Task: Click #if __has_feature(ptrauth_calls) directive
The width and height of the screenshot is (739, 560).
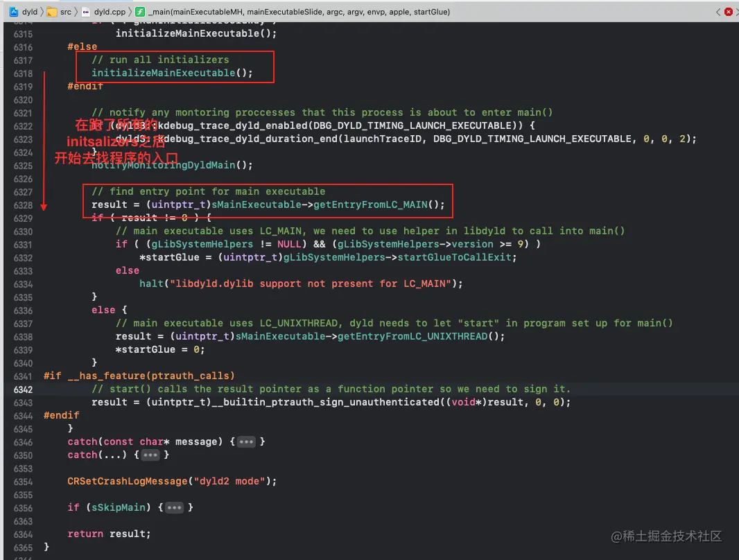Action: click(139, 376)
